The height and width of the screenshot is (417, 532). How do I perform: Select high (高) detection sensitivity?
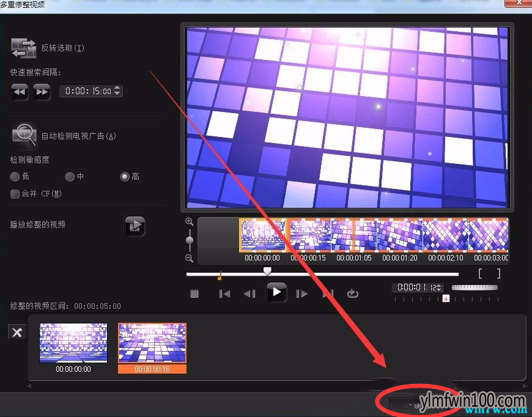[x=125, y=177]
